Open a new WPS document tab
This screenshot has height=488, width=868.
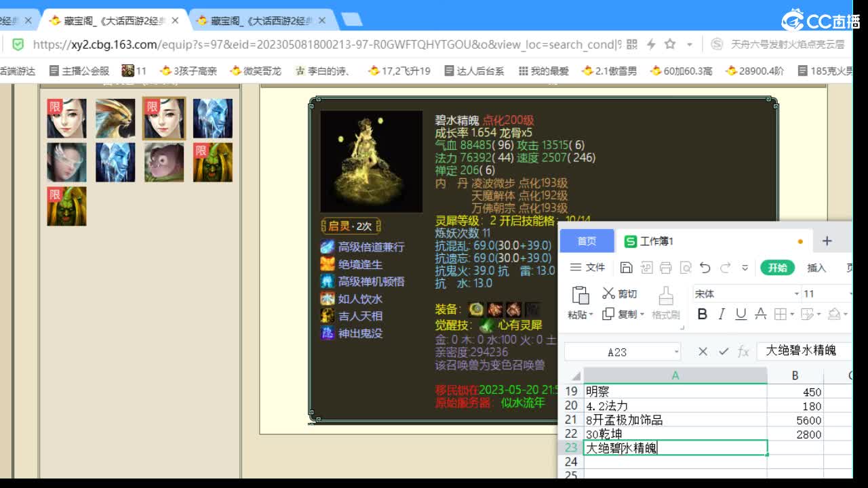click(827, 241)
